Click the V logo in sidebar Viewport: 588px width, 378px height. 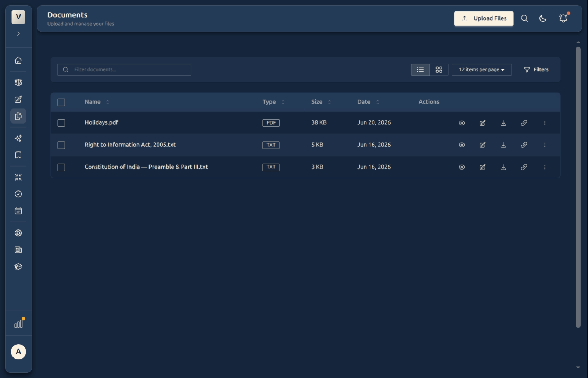[18, 17]
